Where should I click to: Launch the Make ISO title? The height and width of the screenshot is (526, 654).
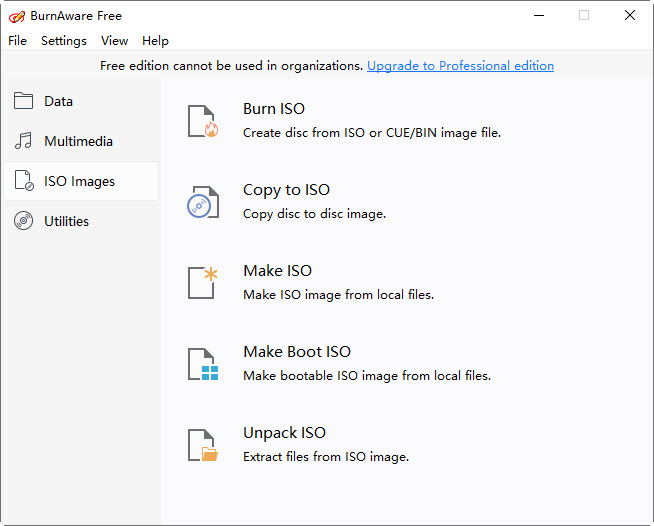click(x=277, y=271)
